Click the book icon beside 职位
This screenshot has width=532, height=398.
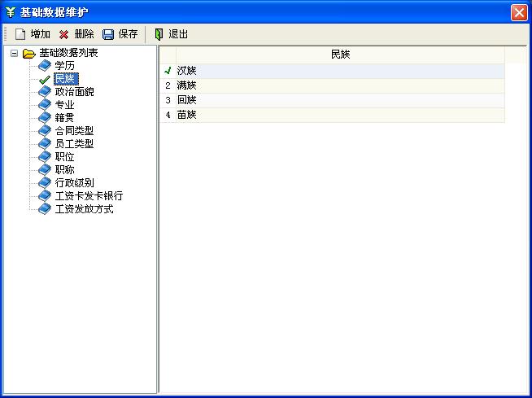45,156
